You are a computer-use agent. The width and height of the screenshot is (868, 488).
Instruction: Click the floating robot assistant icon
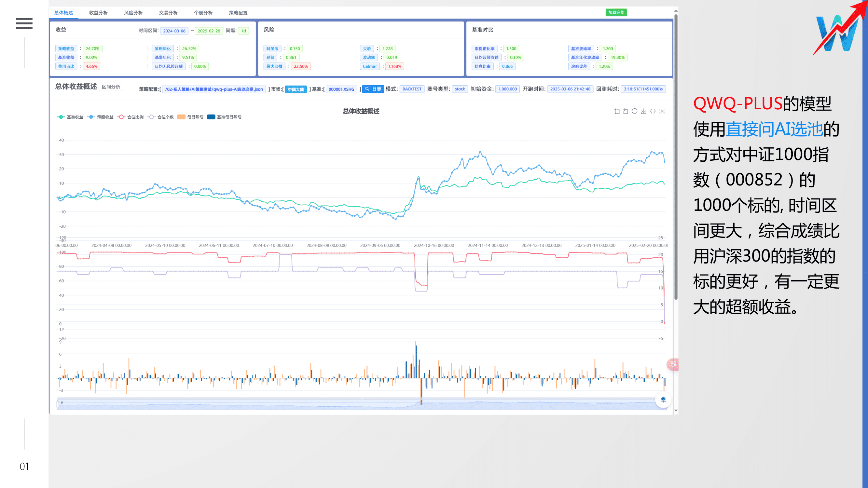coord(663,400)
